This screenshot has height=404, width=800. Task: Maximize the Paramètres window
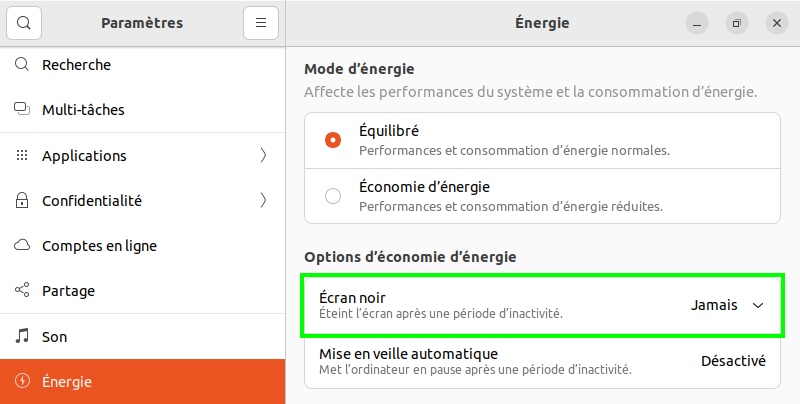736,23
